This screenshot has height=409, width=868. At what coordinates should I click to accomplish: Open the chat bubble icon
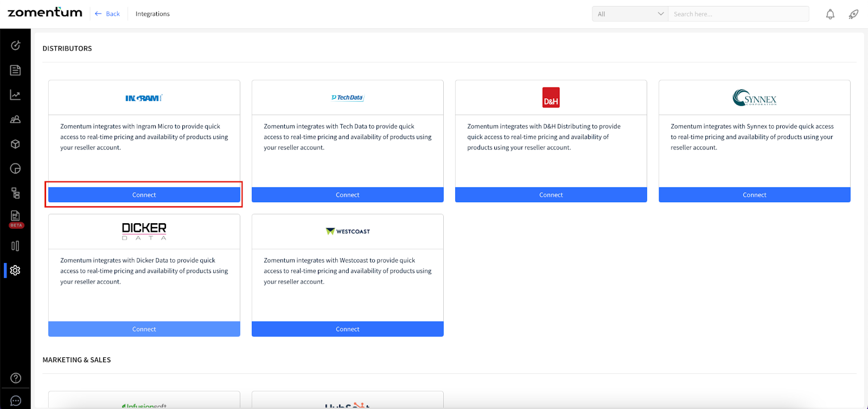(16, 401)
